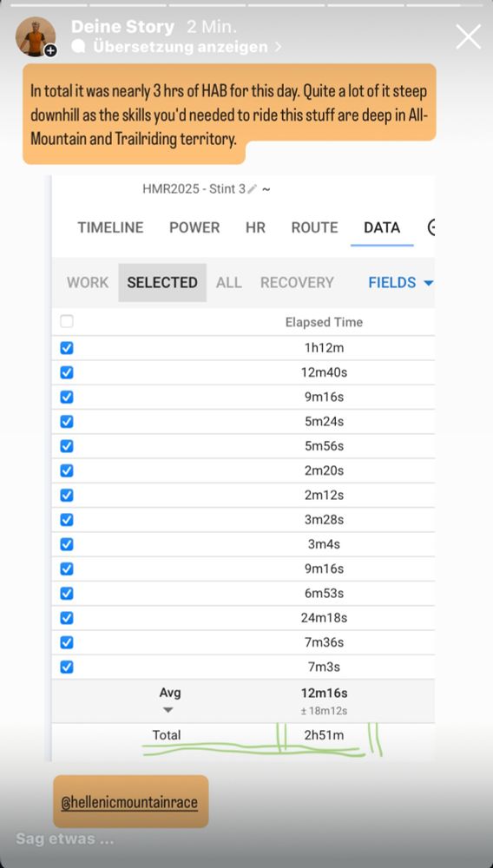Switch to the POWER tab

click(x=194, y=227)
